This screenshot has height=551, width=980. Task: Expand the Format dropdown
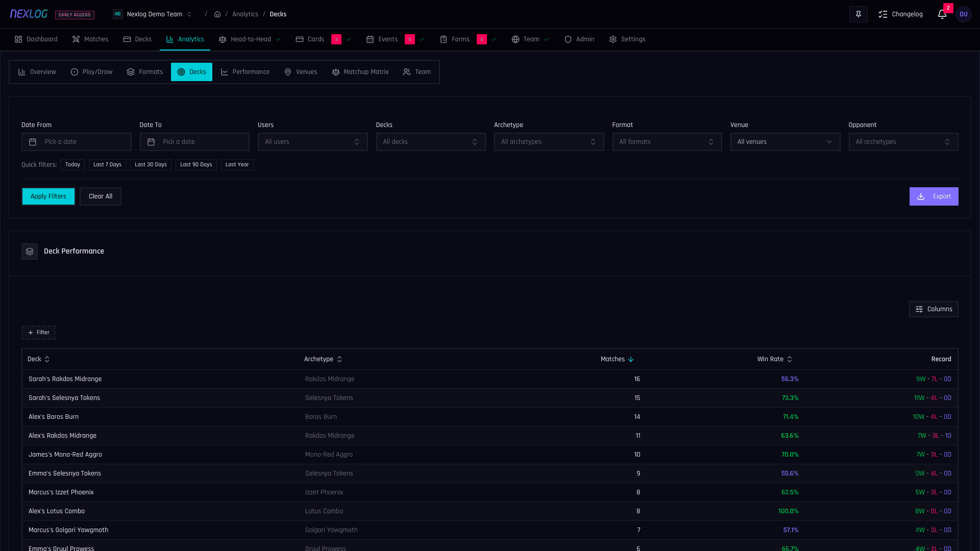pos(667,142)
